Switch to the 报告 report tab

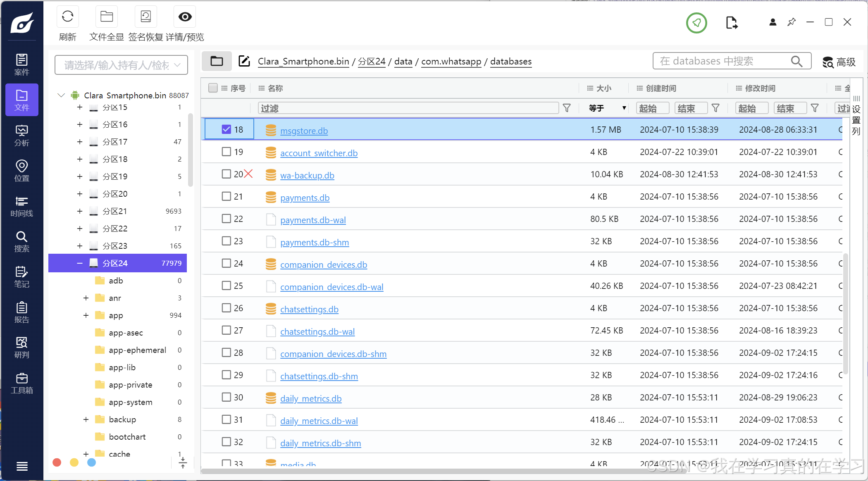pos(22,312)
